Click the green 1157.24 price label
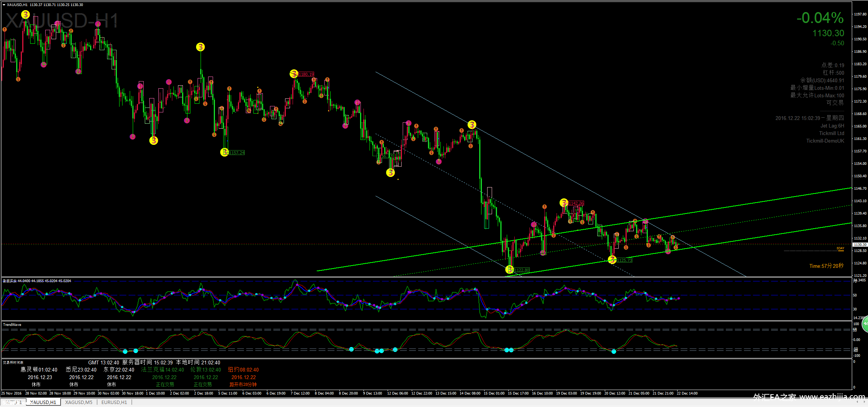 237,153
